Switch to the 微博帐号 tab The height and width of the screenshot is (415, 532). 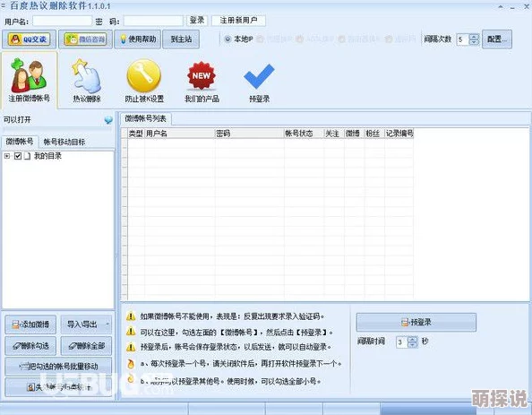click(20, 142)
